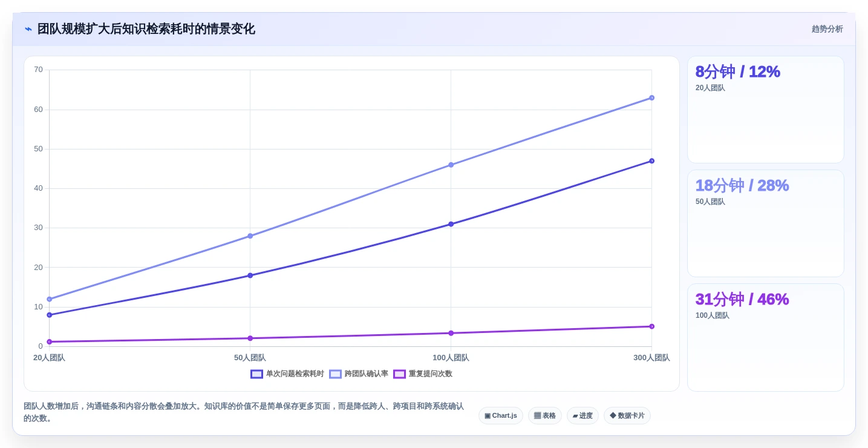Click the 300人团队 x-axis label

pyautogui.click(x=651, y=358)
